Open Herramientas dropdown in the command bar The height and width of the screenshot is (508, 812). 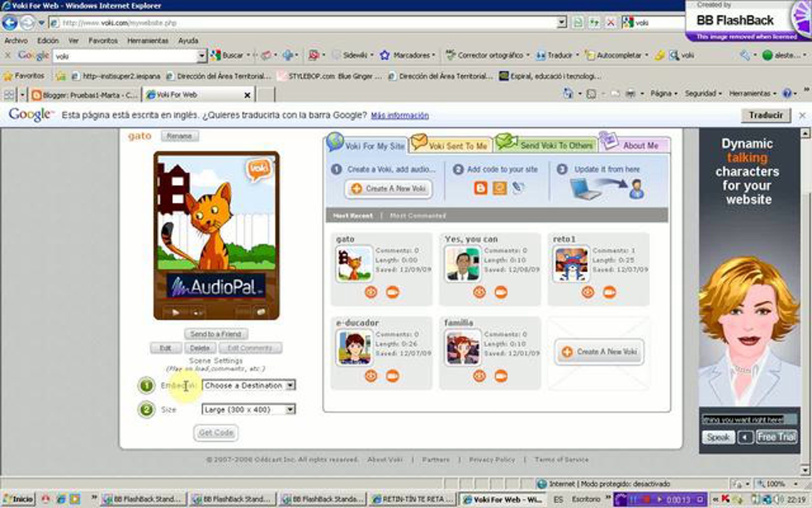[752, 93]
